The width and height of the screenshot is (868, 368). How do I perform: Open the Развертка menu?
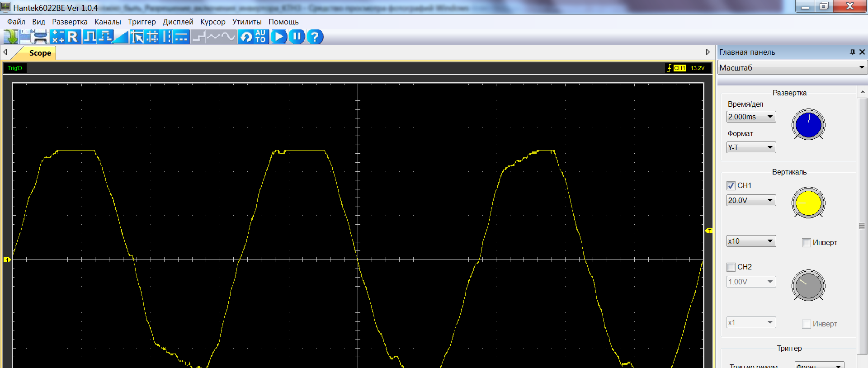[70, 22]
